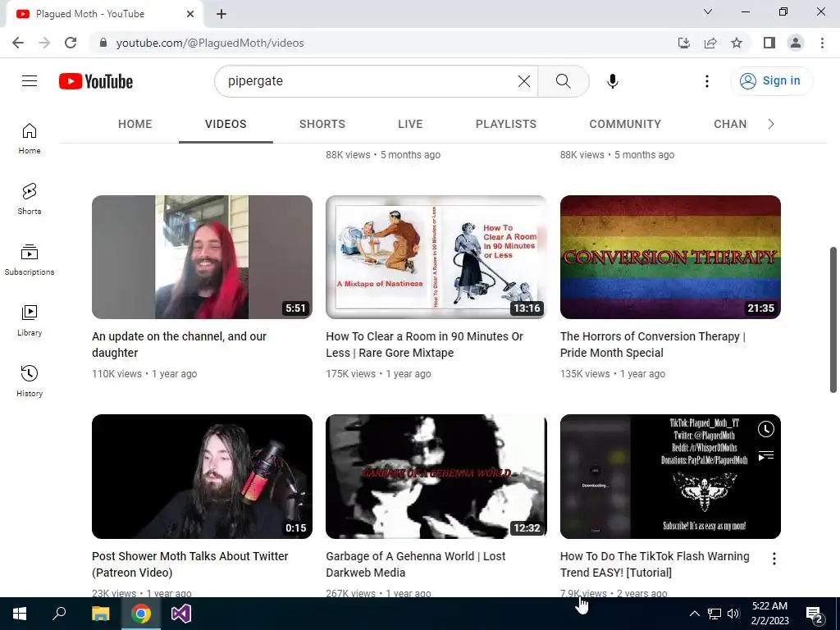The height and width of the screenshot is (630, 840).
Task: Play the 12:32 Gehenna World thumbnail
Action: 436,477
